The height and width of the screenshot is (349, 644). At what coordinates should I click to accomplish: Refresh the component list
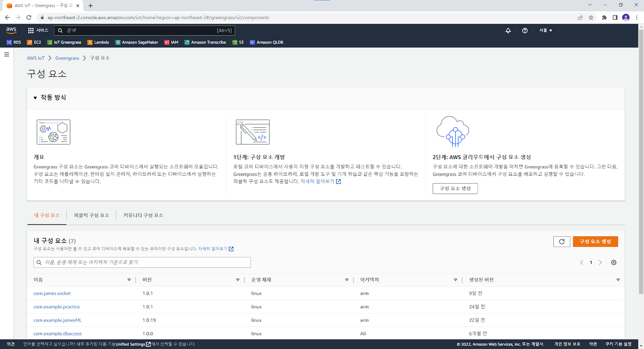point(561,242)
